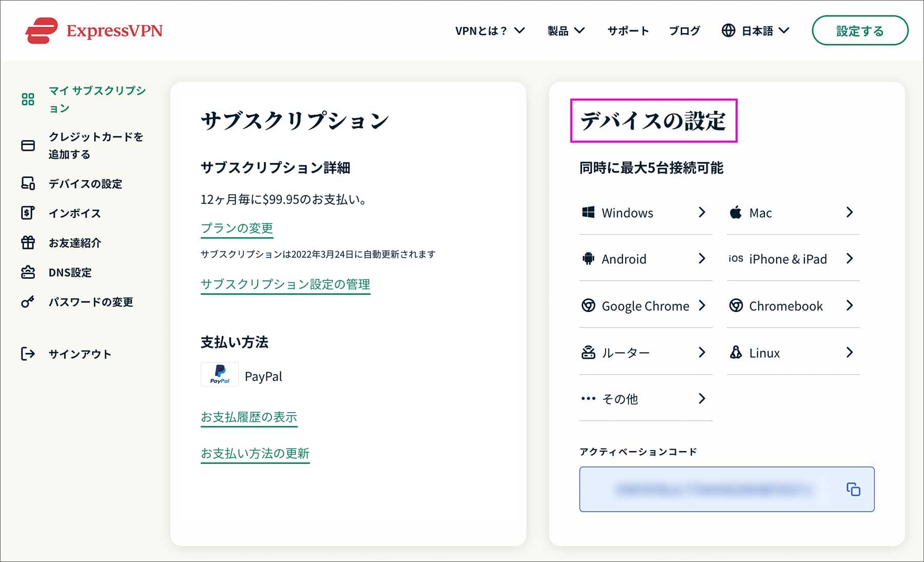
Task: Open the サポート menu item
Action: [x=628, y=31]
